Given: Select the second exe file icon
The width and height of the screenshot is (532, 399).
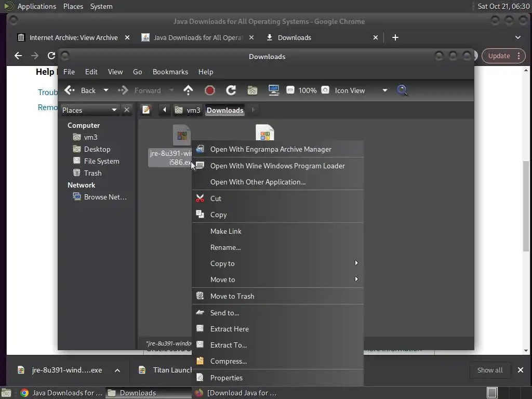Looking at the screenshot, I should [264, 132].
